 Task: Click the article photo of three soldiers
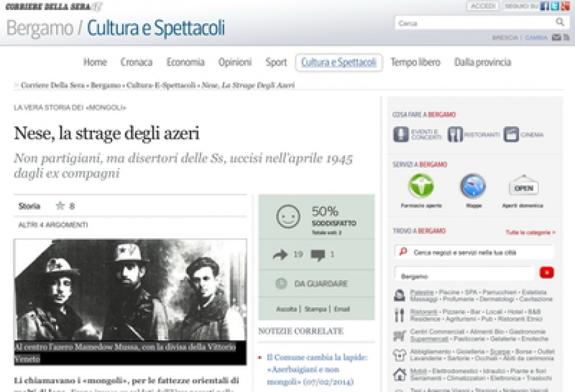(x=130, y=290)
